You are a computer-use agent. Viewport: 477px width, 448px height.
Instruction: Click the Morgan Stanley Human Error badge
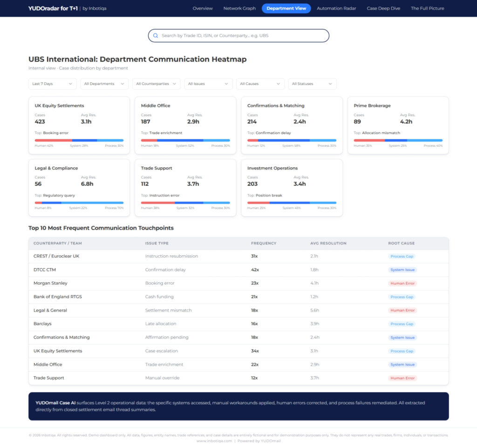402,283
